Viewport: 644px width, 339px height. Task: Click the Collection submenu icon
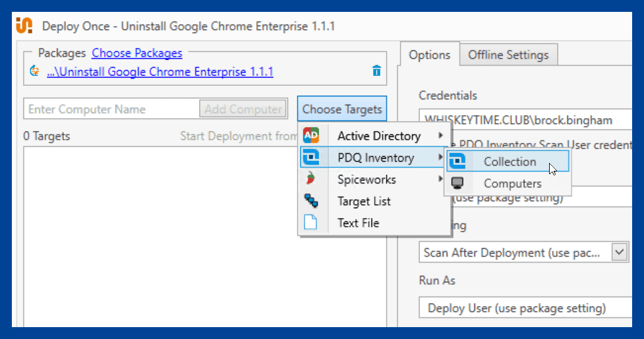(x=457, y=161)
